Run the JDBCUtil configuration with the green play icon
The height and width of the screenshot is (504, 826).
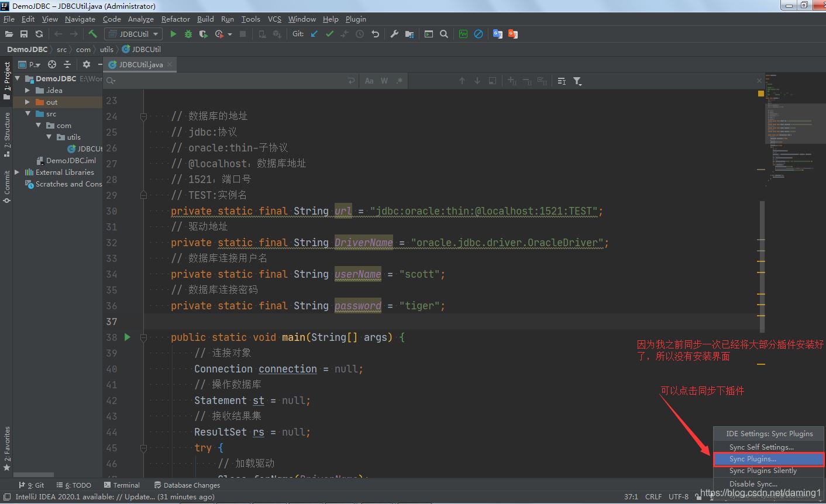pyautogui.click(x=173, y=34)
